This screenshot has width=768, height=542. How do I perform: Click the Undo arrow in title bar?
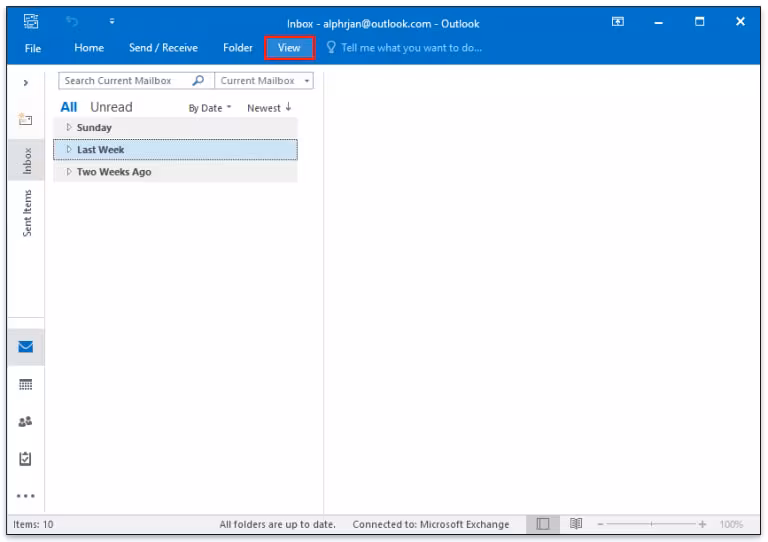tap(72, 21)
